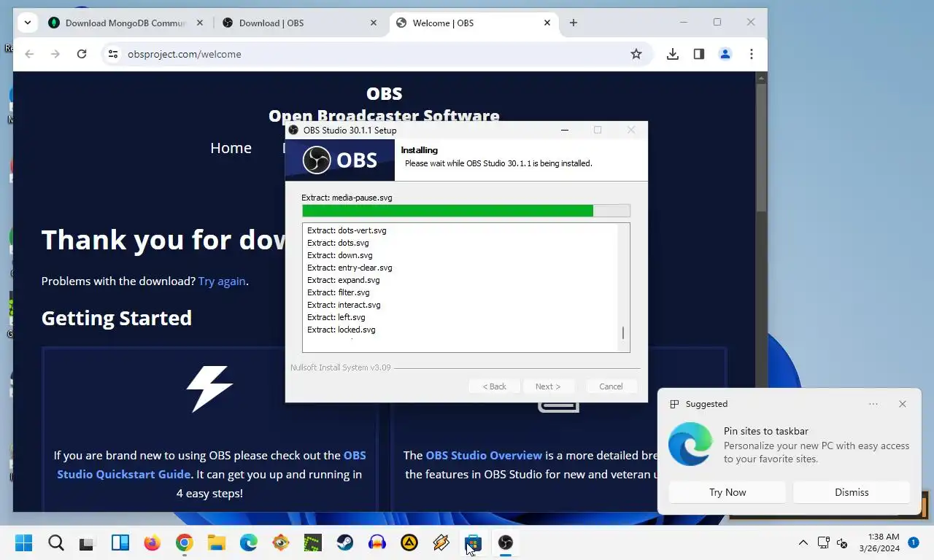Click the lightning bolt Quickstart icon
The image size is (934, 560).
pos(210,389)
